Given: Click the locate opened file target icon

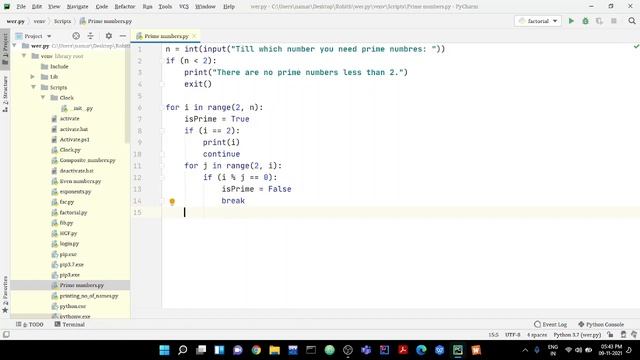Looking at the screenshot, I should pos(76,36).
